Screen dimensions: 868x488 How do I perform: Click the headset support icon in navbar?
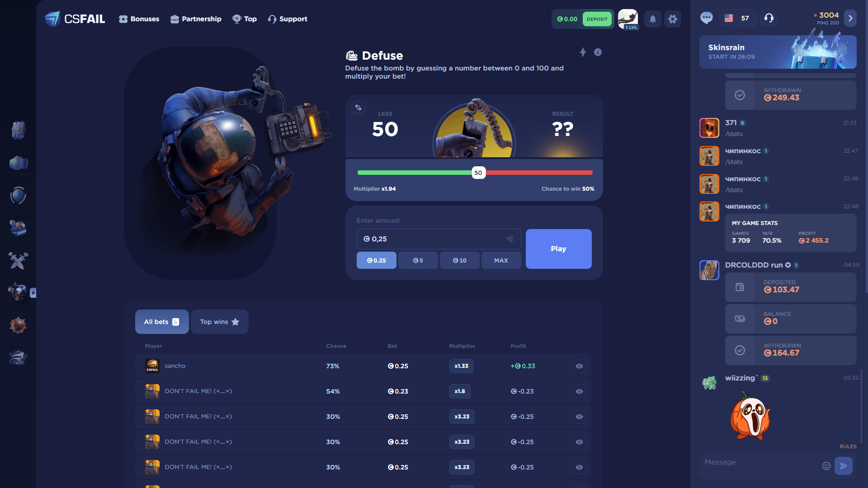click(273, 19)
